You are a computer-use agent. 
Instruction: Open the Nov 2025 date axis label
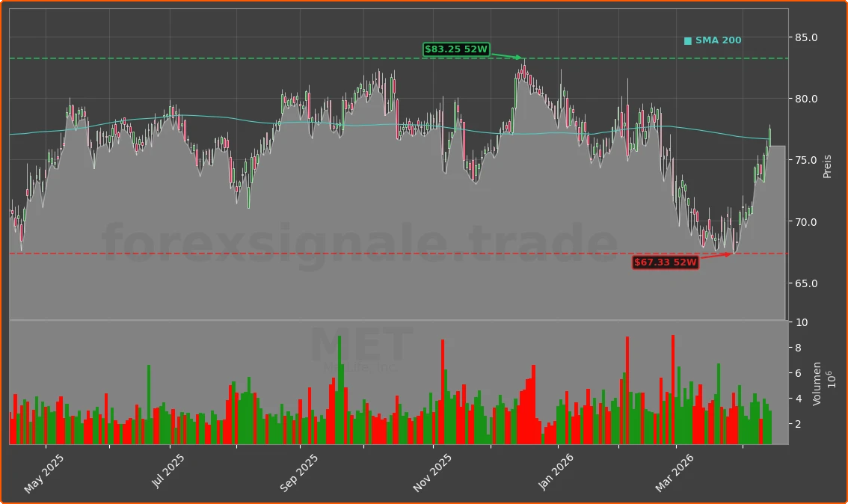(431, 470)
